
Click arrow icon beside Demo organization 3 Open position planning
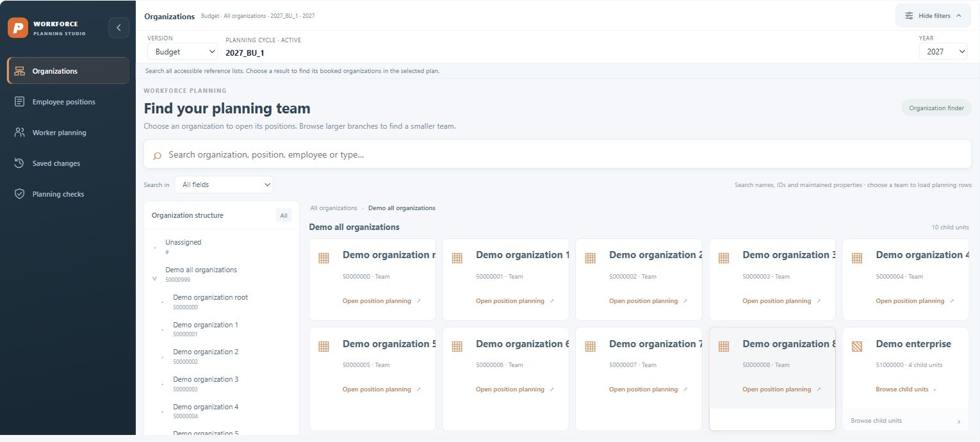click(819, 301)
